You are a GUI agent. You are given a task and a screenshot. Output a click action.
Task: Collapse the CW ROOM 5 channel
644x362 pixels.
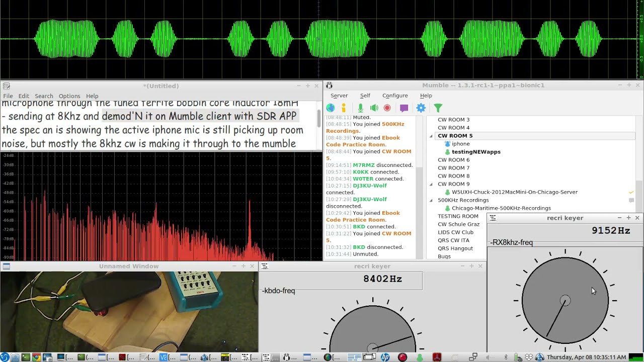431,136
